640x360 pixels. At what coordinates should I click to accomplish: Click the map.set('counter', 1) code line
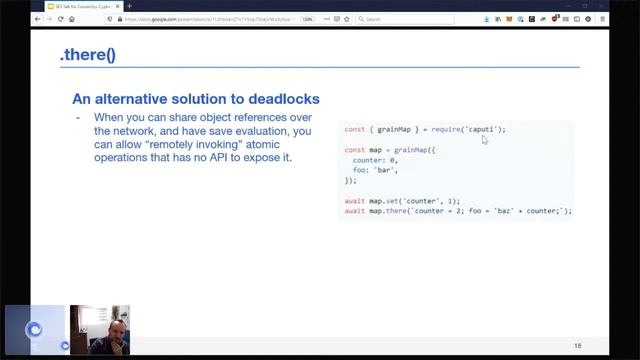402,201
